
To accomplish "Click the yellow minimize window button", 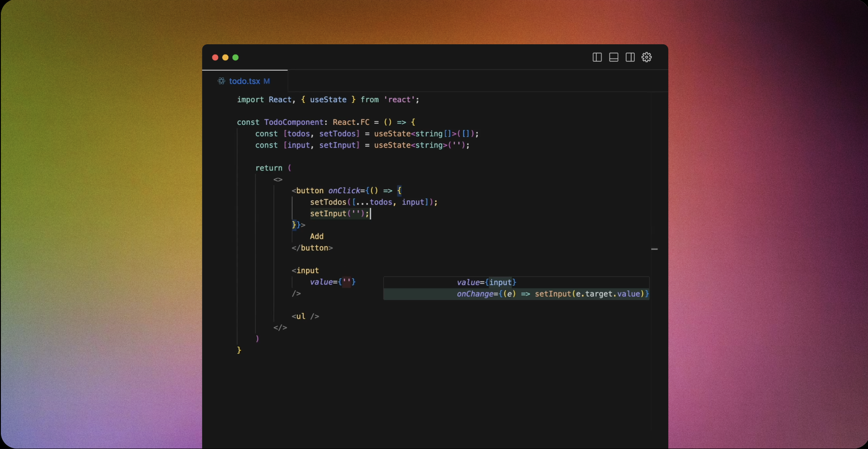I will coord(225,57).
